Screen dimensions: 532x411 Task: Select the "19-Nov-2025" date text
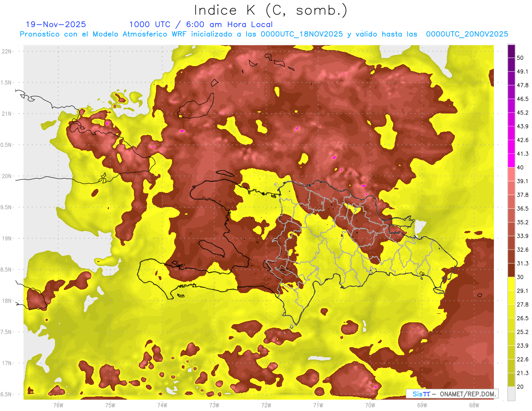56,24
